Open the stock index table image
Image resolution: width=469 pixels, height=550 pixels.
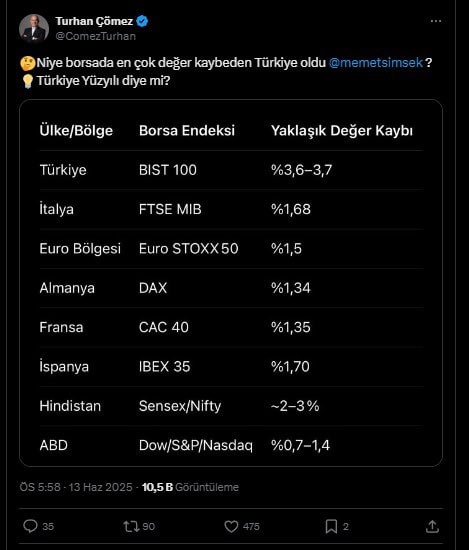pyautogui.click(x=231, y=283)
